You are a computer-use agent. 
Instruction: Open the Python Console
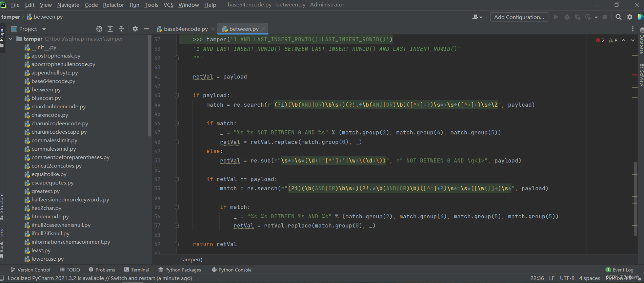[x=232, y=270]
